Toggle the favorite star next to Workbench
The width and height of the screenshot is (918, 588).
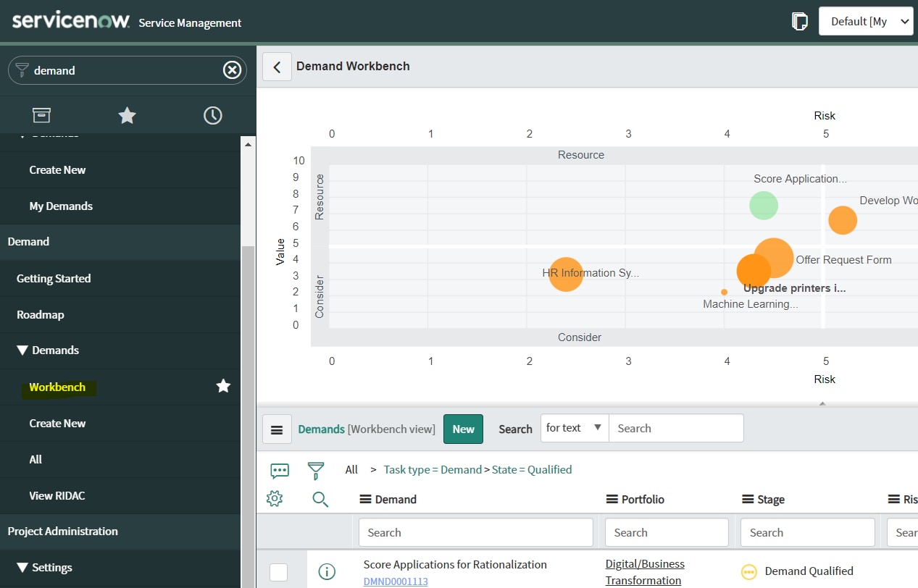223,386
